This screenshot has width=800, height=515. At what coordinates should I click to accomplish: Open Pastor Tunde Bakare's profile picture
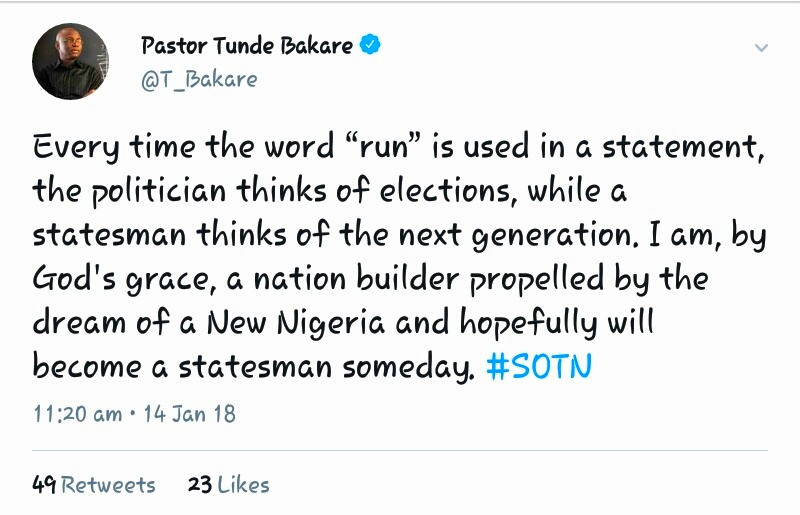(x=70, y=61)
